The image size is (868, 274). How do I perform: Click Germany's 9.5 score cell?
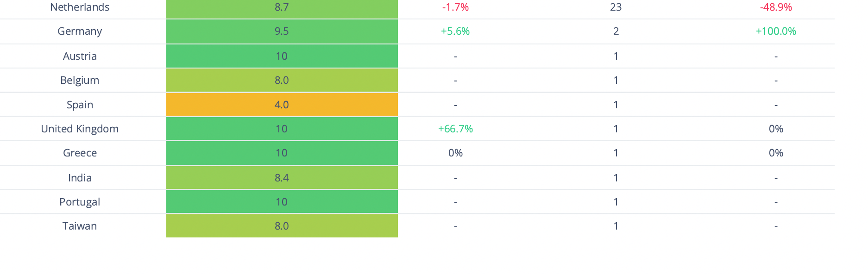282,31
